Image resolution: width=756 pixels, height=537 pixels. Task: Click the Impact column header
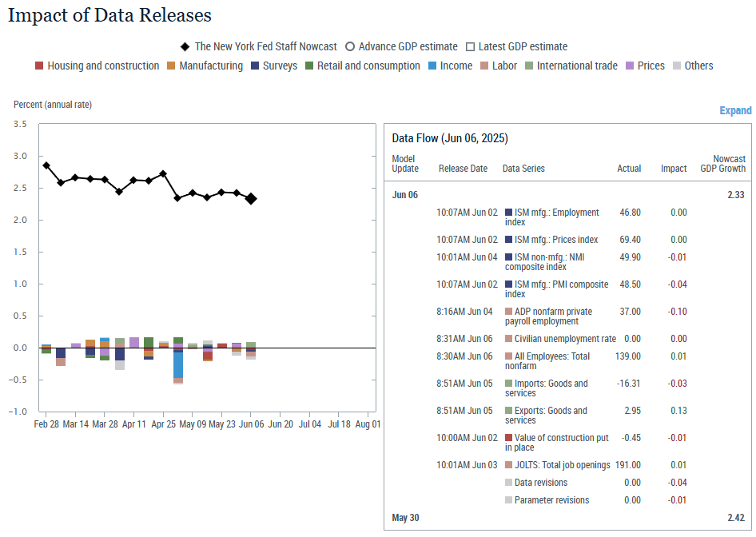click(x=674, y=169)
